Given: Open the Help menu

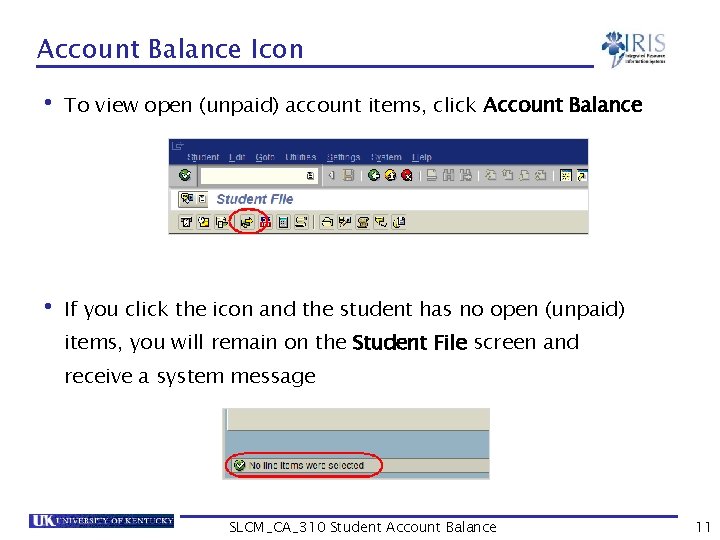Looking at the screenshot, I should pyautogui.click(x=422, y=157).
